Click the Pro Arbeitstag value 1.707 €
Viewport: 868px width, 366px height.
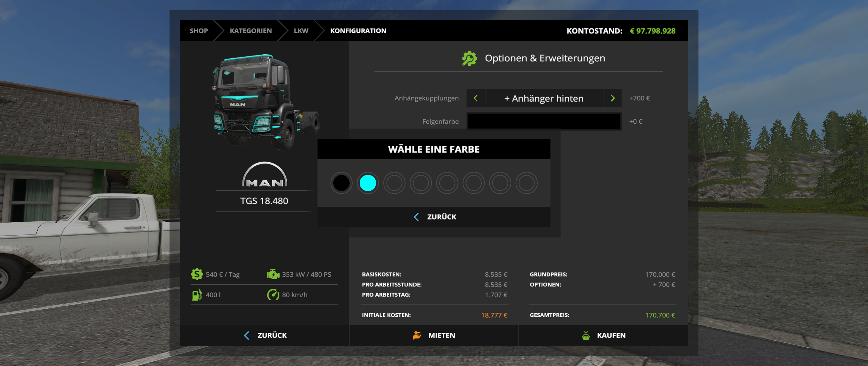tap(496, 295)
